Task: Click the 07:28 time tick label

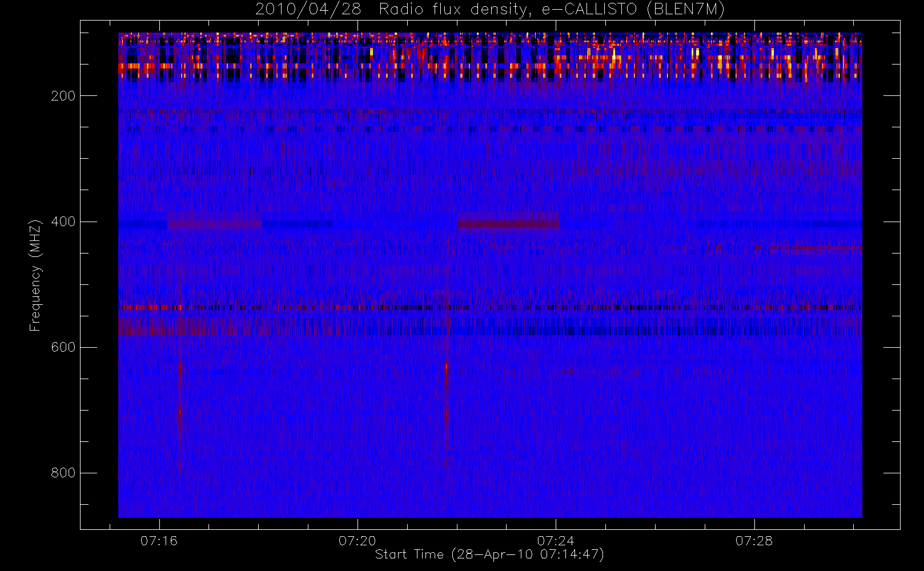Action: [x=754, y=540]
